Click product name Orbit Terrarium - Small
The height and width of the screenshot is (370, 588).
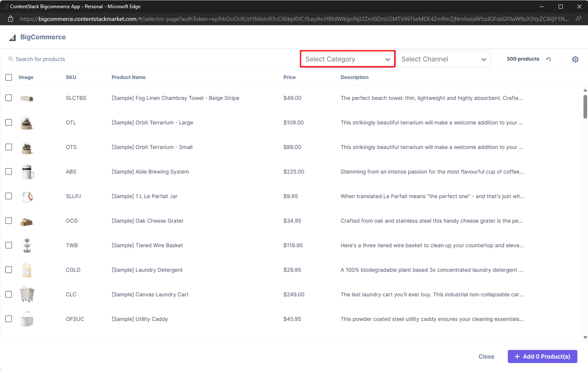[x=152, y=147]
